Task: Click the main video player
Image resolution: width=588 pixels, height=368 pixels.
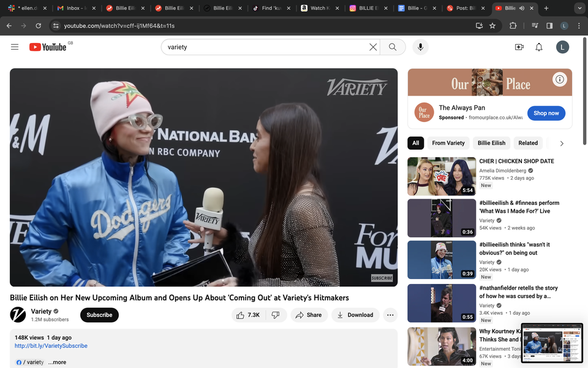Action: click(203, 177)
